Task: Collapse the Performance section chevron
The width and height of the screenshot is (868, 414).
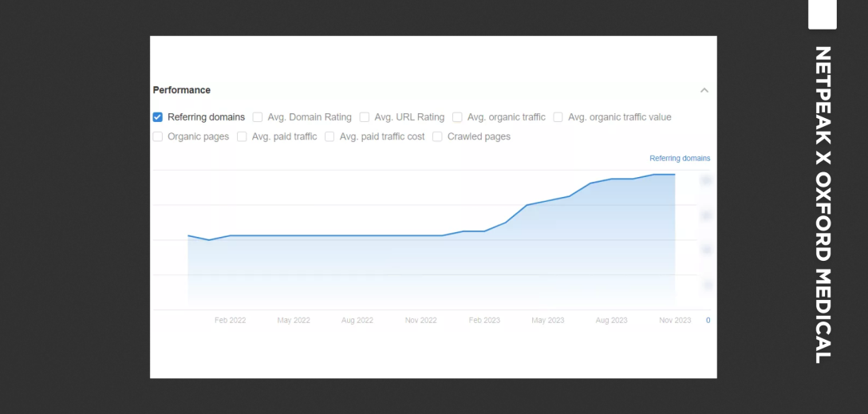Action: click(704, 90)
